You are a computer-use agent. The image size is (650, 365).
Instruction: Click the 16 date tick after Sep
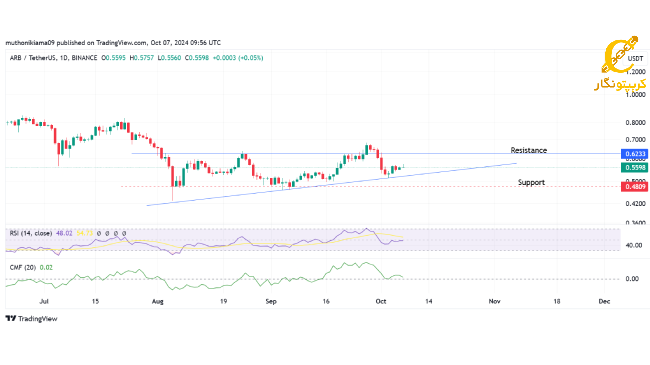point(326,302)
